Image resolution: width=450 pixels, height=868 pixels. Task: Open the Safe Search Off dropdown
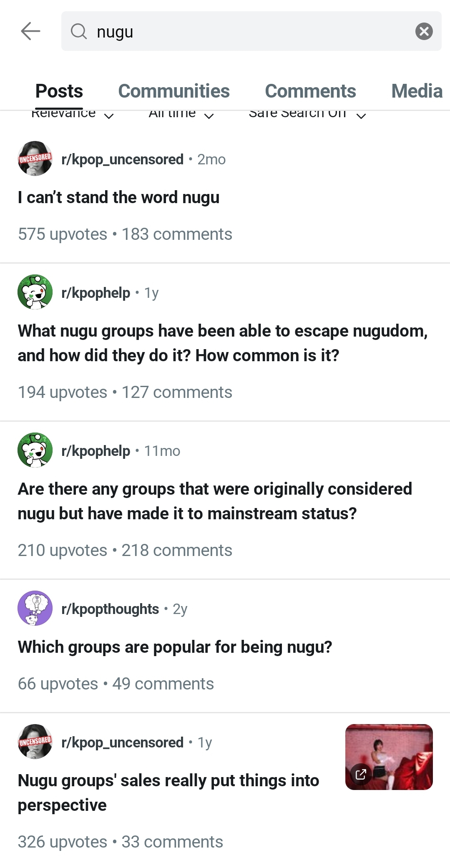coord(307,114)
